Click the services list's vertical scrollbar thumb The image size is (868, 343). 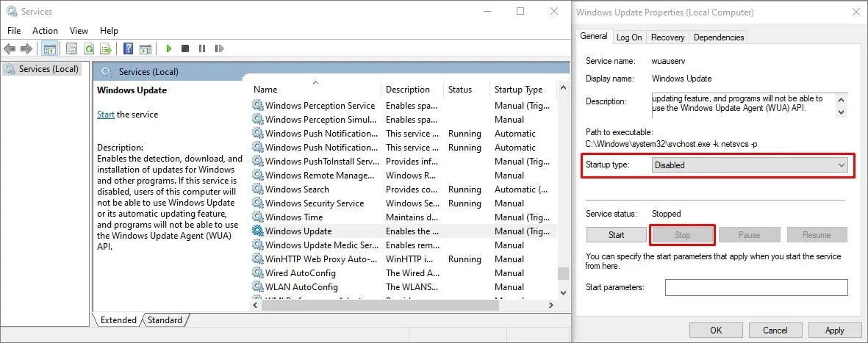564,273
